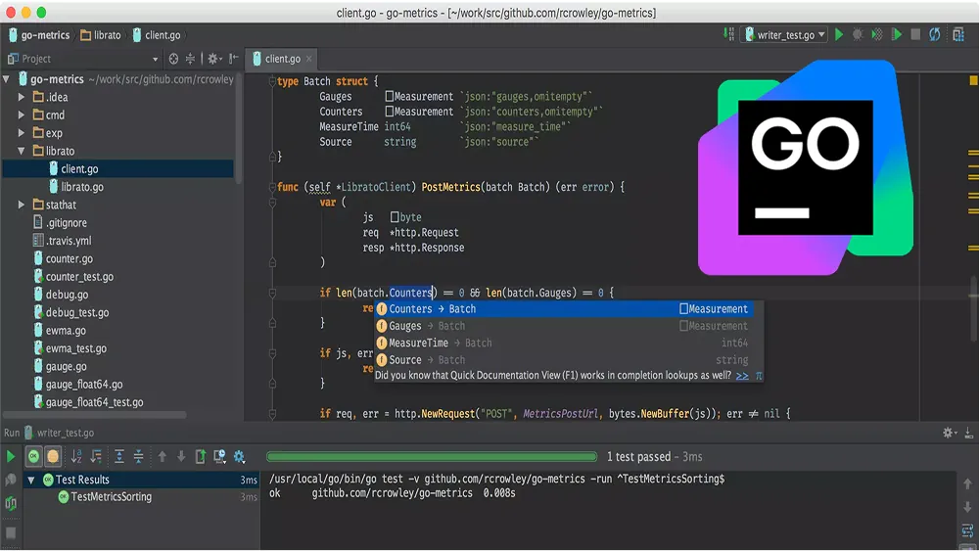Toggle the show passed tests filter button
The height and width of the screenshot is (551, 980).
tap(34, 457)
